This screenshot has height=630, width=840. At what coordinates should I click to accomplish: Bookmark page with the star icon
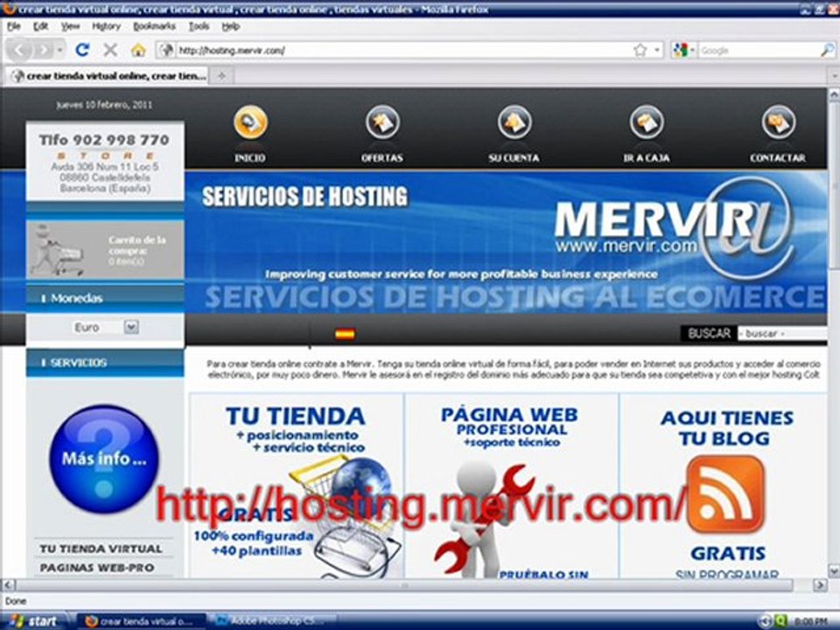click(640, 51)
